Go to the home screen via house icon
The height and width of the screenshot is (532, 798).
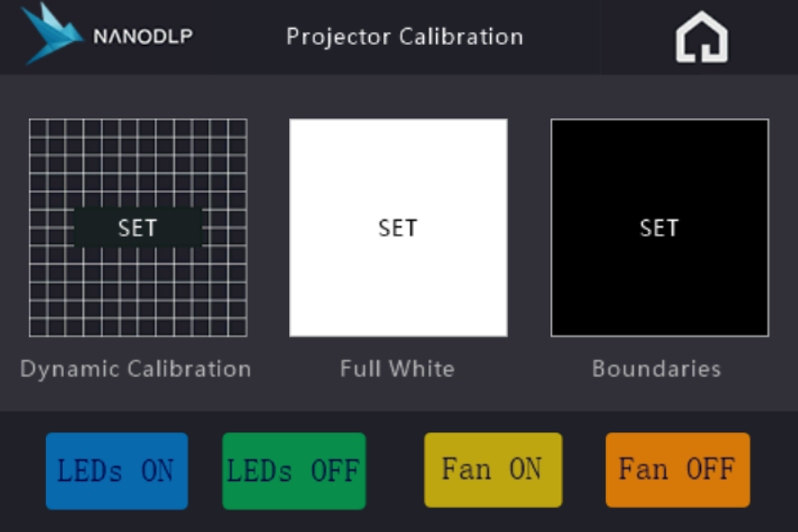(x=702, y=38)
